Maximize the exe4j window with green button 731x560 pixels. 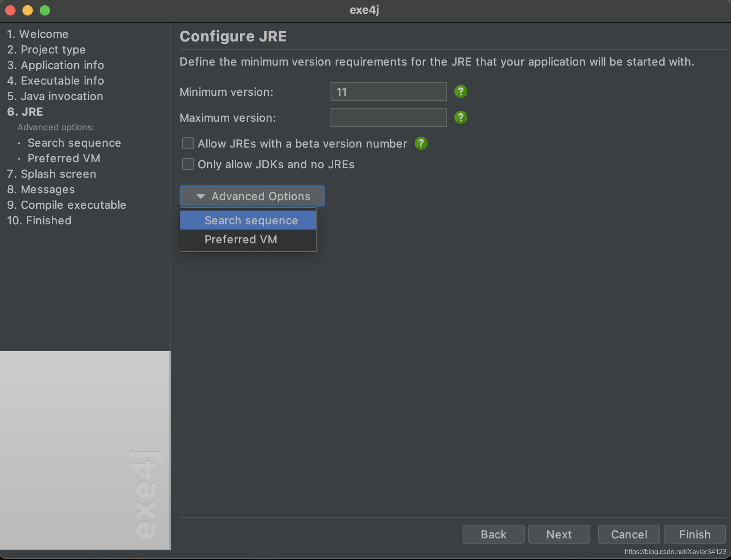tap(45, 10)
